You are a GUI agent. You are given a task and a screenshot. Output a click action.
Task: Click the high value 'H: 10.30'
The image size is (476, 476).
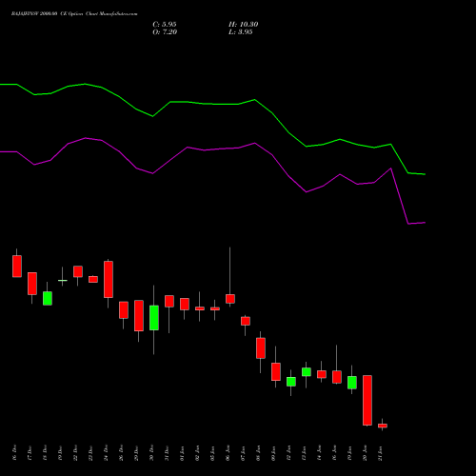point(244,25)
